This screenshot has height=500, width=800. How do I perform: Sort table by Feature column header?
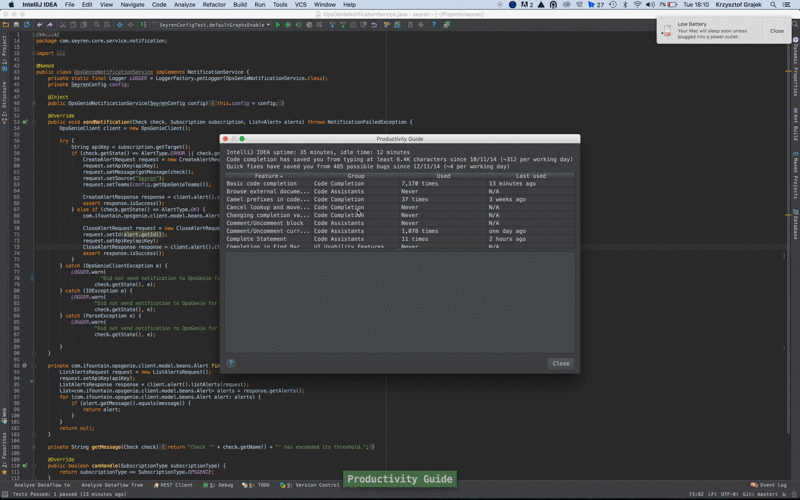tap(268, 176)
